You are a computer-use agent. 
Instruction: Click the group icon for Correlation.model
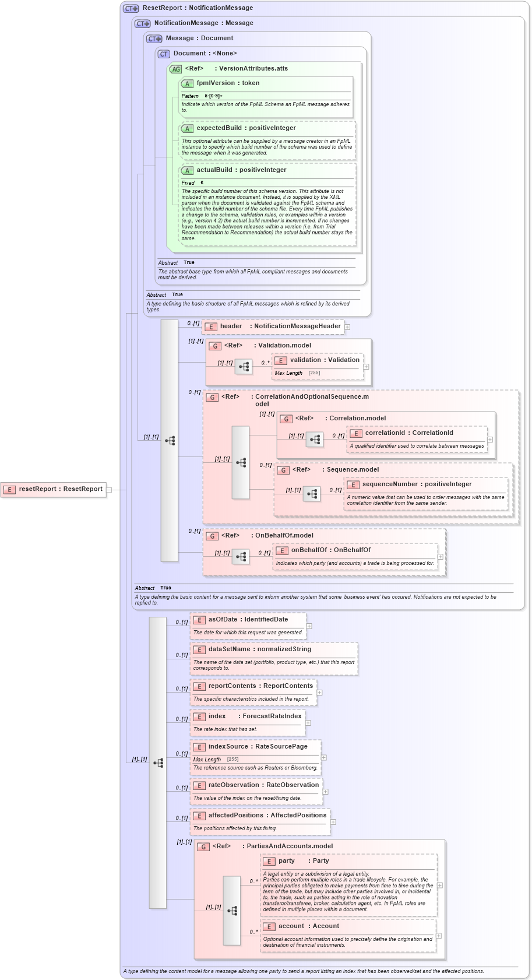point(286,419)
